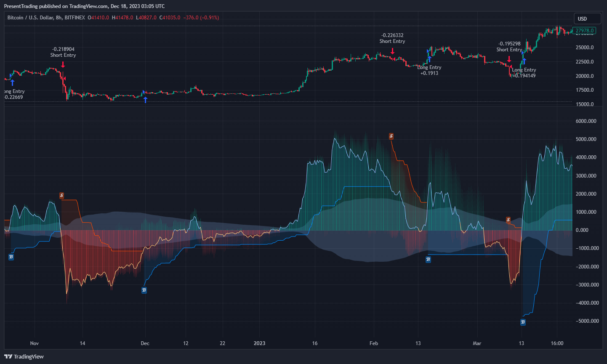This screenshot has width=607, height=364.
Task: Click the high value H41478.0
Action: (x=122, y=18)
